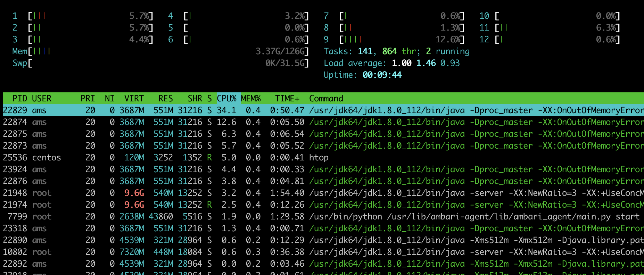644x275 pixels.
Task: Select process 22829 highlighted row
Action: click(322, 110)
